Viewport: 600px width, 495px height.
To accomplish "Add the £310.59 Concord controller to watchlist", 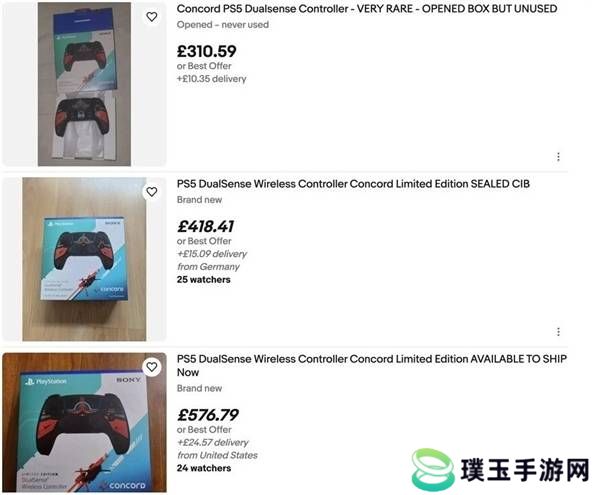I will coord(152,16).
